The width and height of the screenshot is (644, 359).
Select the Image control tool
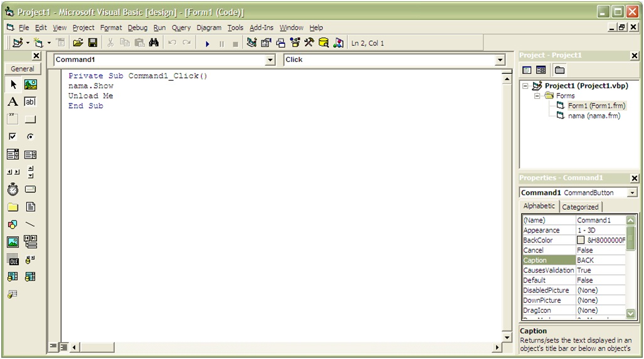tap(13, 242)
